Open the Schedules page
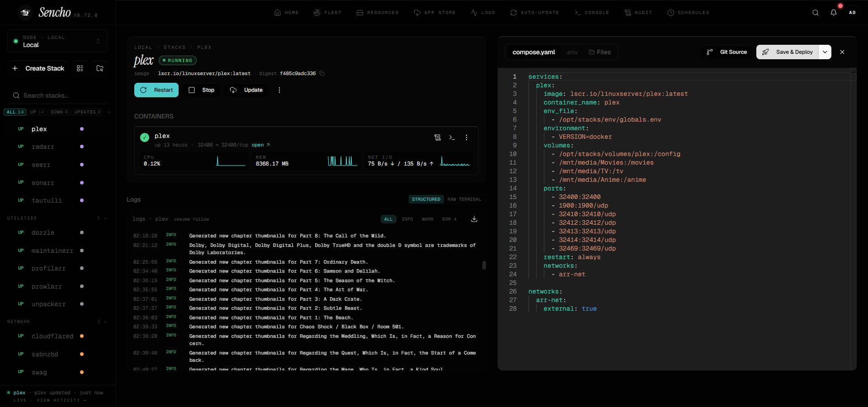This screenshot has width=868, height=407. tap(689, 13)
